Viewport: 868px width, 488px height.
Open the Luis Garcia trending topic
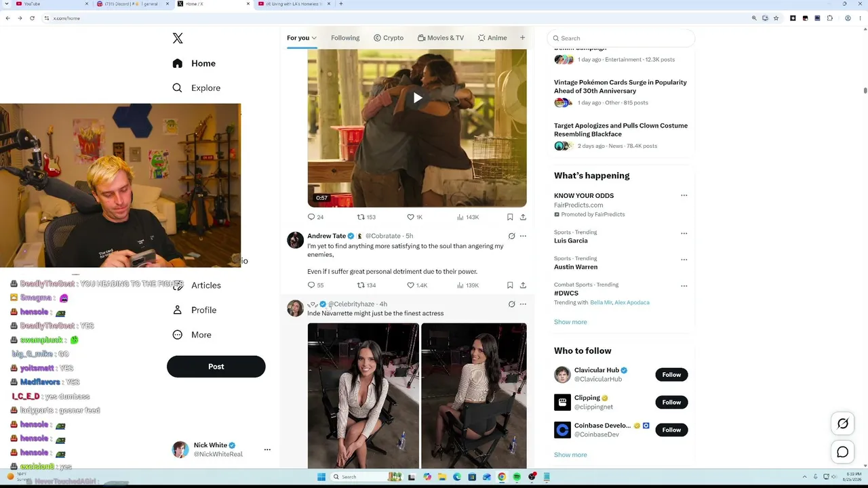pyautogui.click(x=571, y=241)
